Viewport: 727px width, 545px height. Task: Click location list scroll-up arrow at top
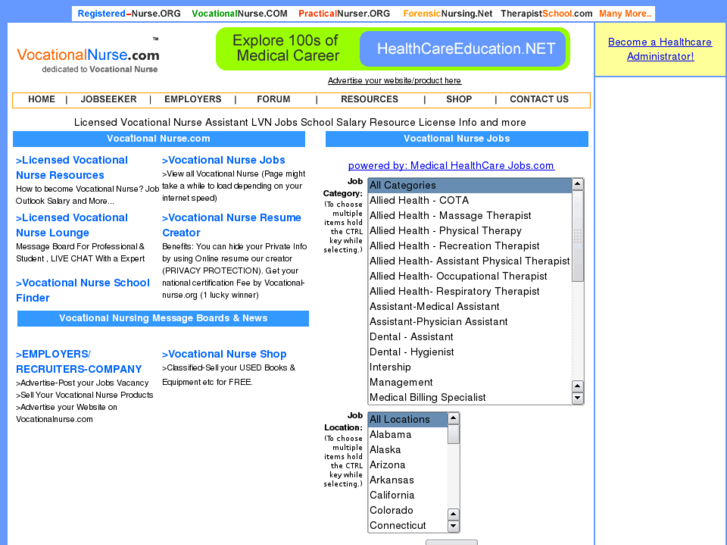click(453, 418)
